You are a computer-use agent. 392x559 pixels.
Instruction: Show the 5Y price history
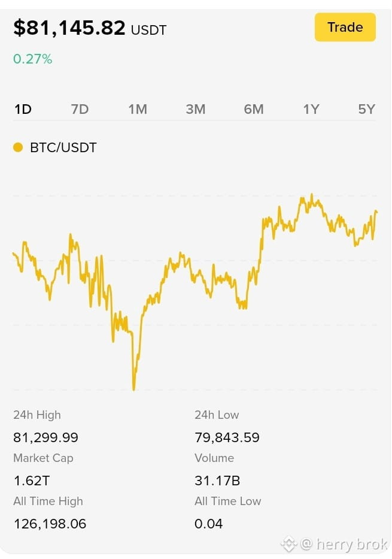point(367,109)
